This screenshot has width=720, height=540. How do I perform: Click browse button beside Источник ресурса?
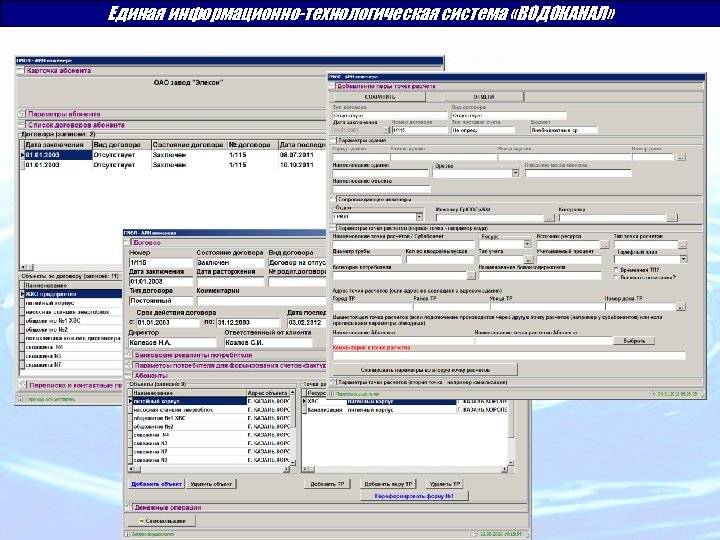pos(606,245)
